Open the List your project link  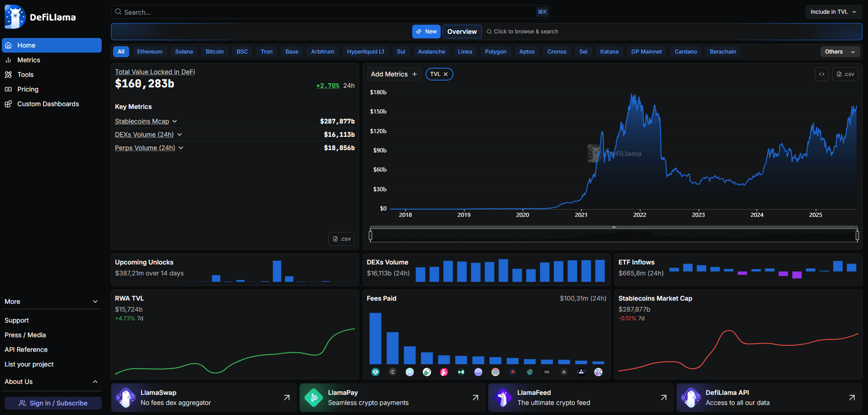click(x=29, y=364)
